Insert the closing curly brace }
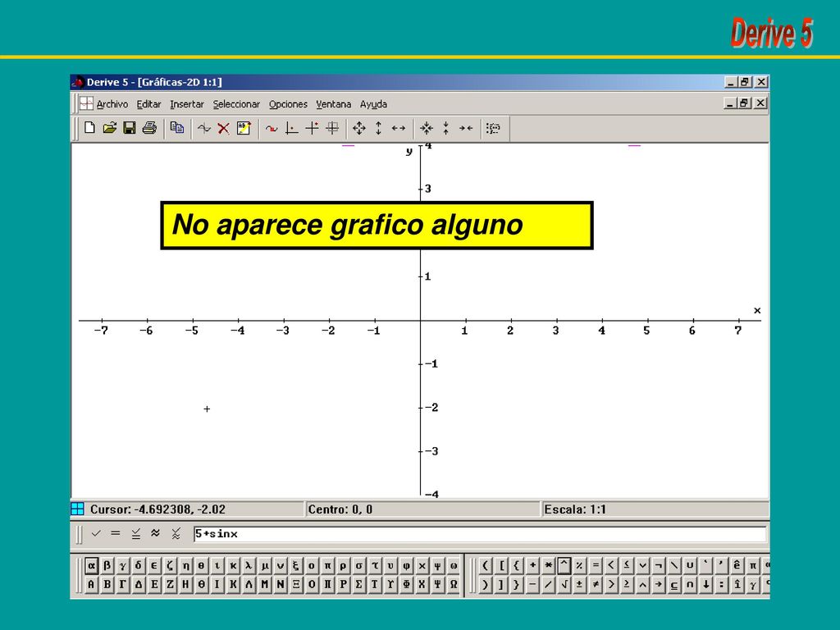The height and width of the screenshot is (630, 840). 517,584
